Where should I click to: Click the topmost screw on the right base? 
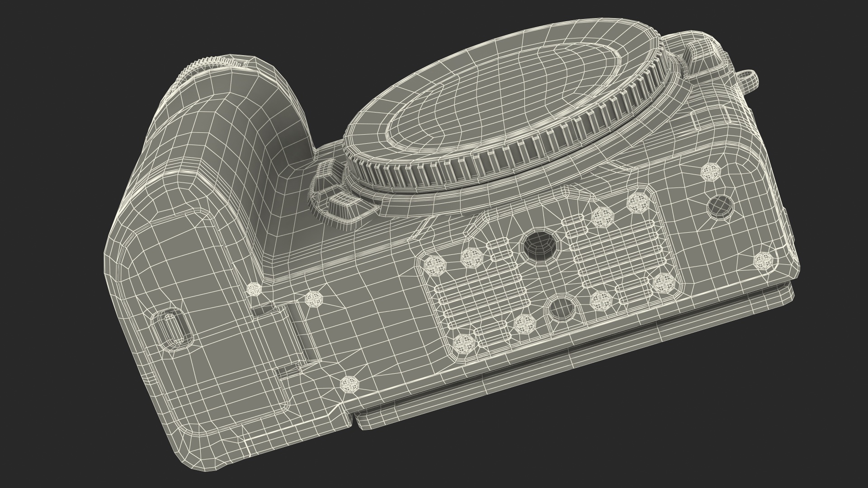[x=711, y=172]
